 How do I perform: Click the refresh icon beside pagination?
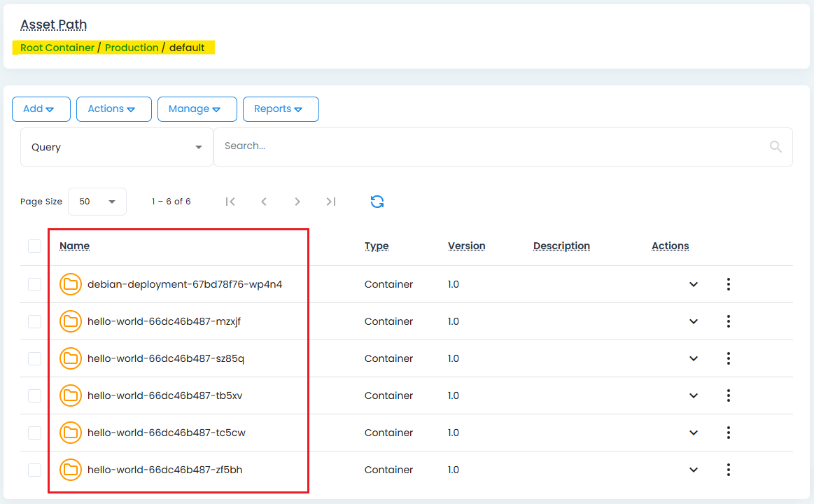pos(377,202)
